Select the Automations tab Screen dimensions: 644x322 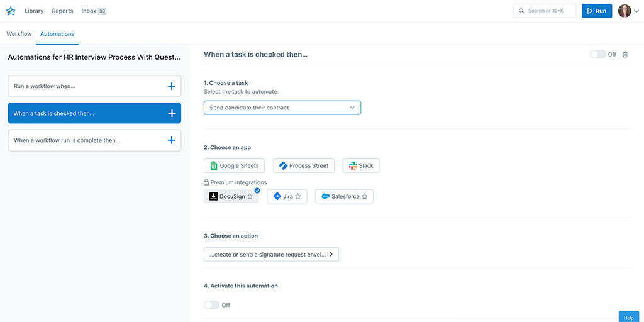pos(57,34)
